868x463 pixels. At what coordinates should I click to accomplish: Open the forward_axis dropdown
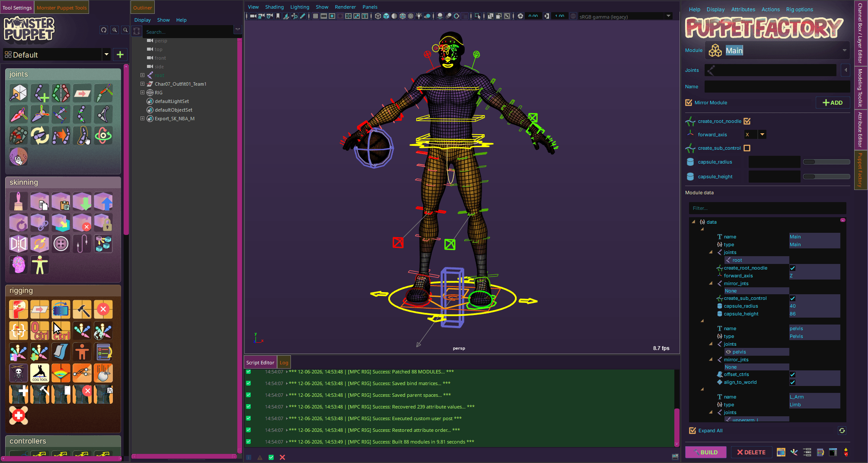(x=762, y=135)
